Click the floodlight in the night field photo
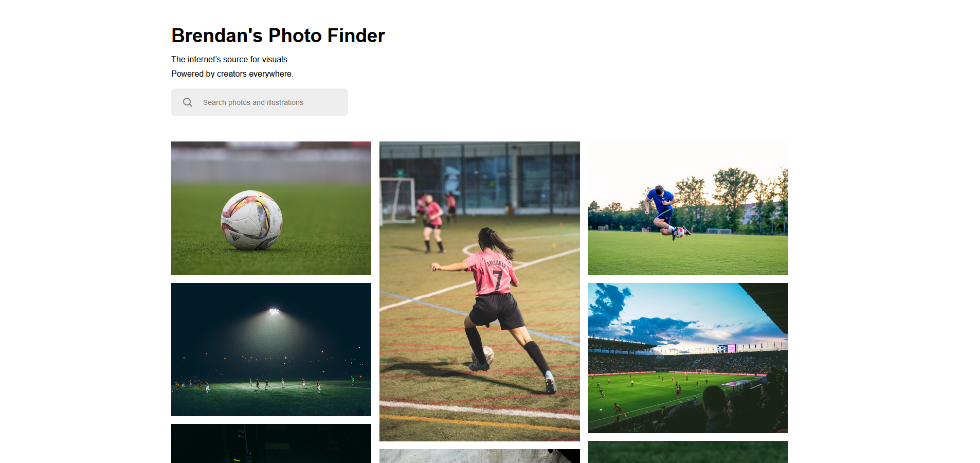This screenshot has height=463, width=980. pos(274,311)
